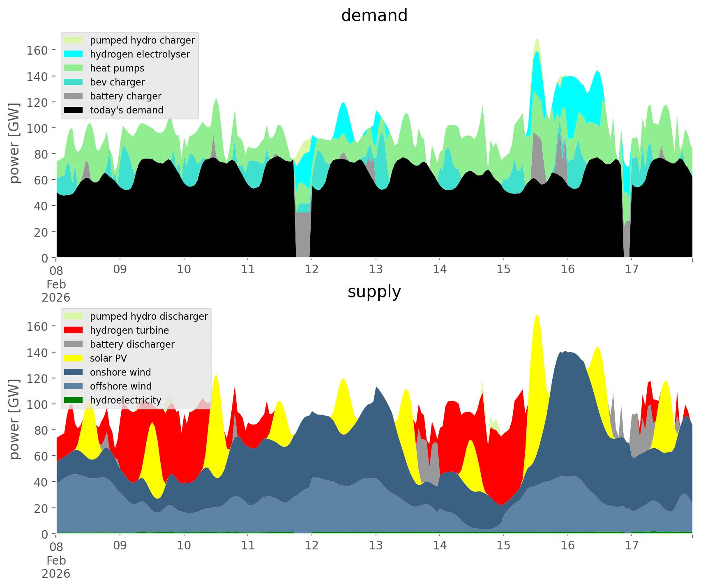The image size is (701, 588).
Task: Click the supply chart's power [GW] axis label
Action: (14, 419)
